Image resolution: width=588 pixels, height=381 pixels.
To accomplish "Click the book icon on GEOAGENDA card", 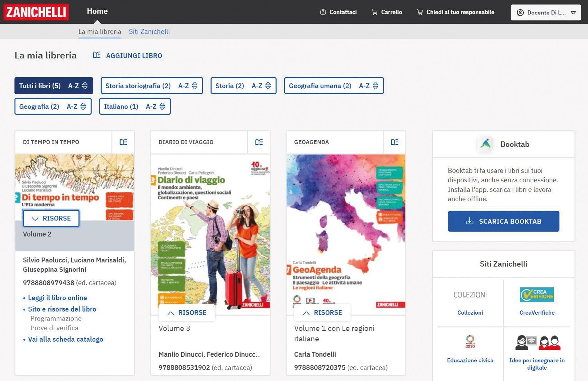I will (x=394, y=142).
